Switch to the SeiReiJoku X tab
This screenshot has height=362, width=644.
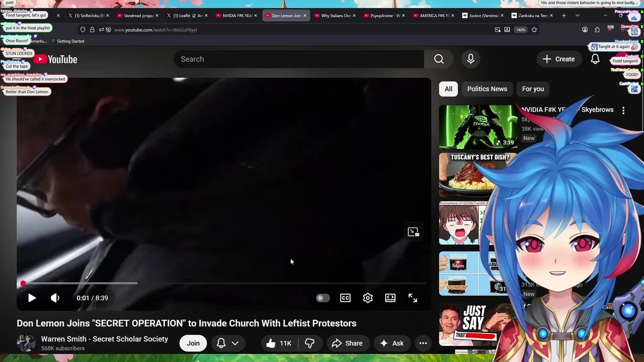pos(88,16)
